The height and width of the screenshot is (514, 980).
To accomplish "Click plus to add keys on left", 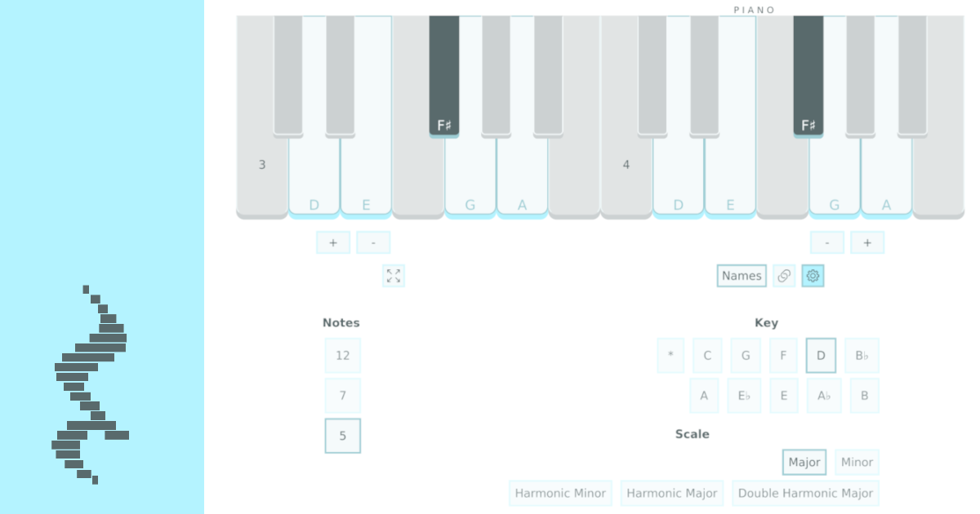I will click(x=332, y=241).
